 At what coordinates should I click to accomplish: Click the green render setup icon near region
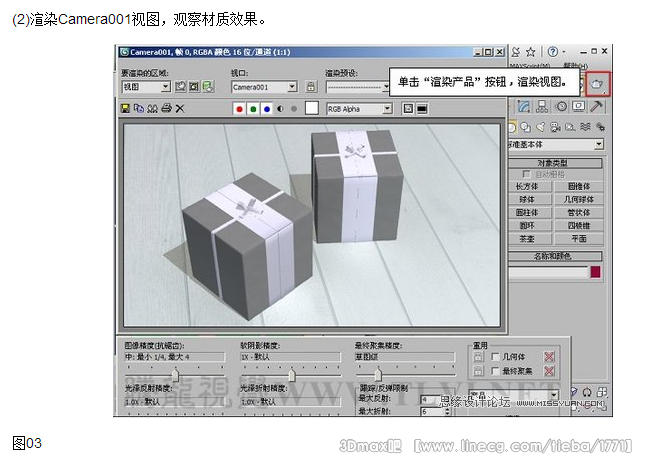pyautogui.click(x=208, y=86)
